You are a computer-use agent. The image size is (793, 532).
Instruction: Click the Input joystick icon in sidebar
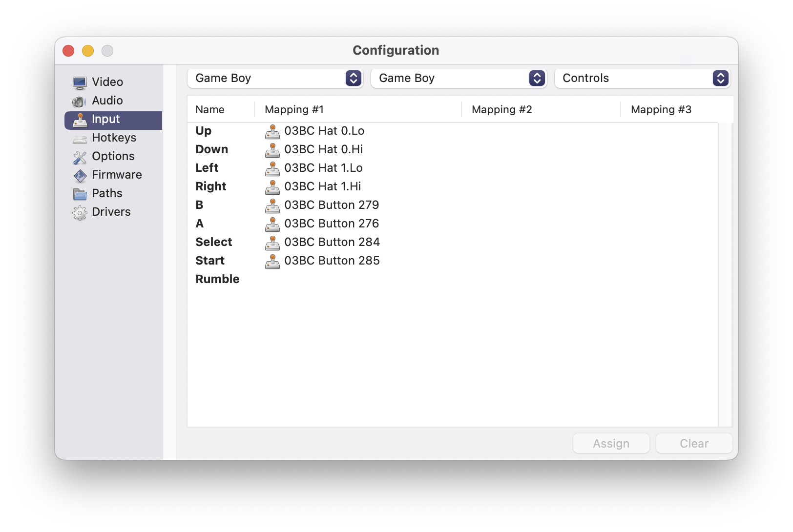[x=80, y=120]
